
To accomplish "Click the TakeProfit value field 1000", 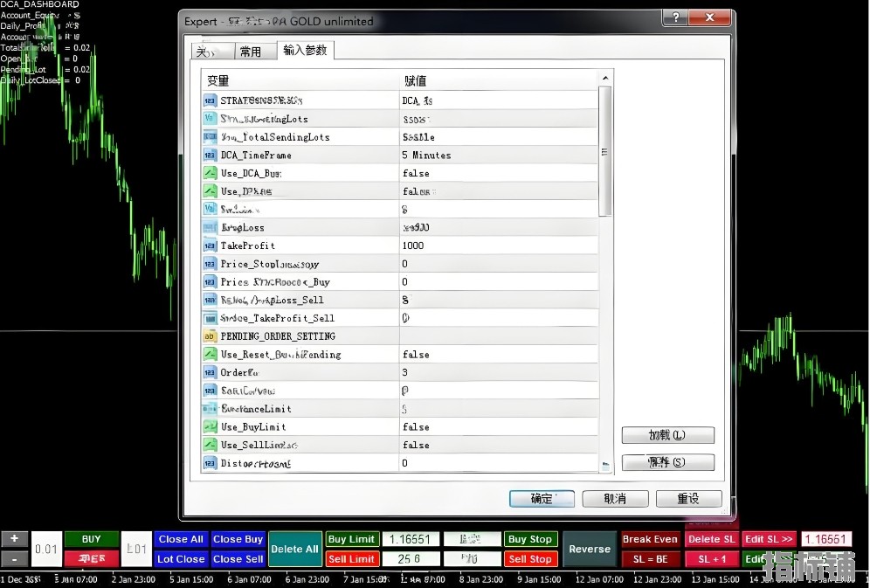I will click(413, 246).
